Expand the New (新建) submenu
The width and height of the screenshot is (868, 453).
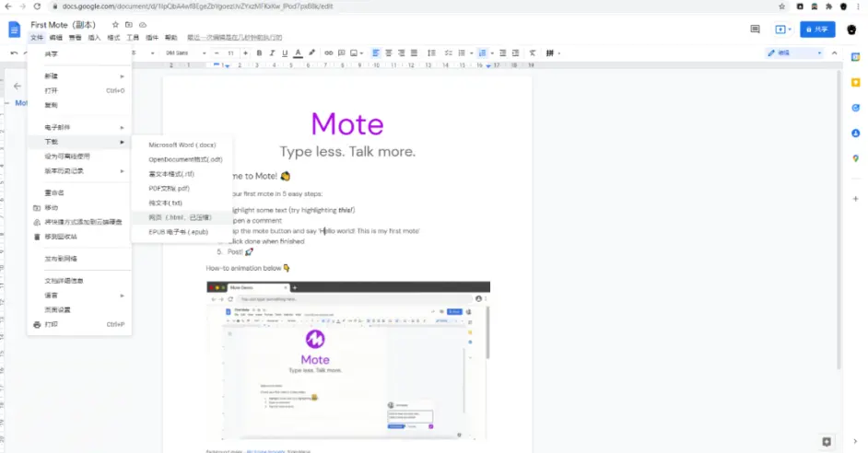(79, 76)
